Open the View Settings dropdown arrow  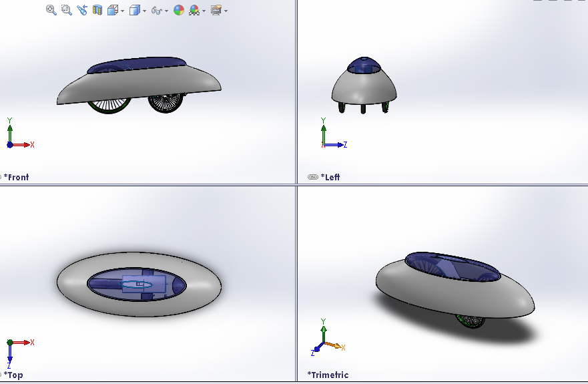pos(226,11)
